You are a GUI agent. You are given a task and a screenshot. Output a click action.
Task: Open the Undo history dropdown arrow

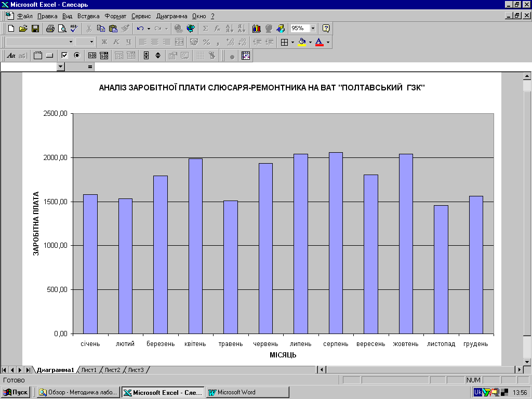(x=149, y=29)
